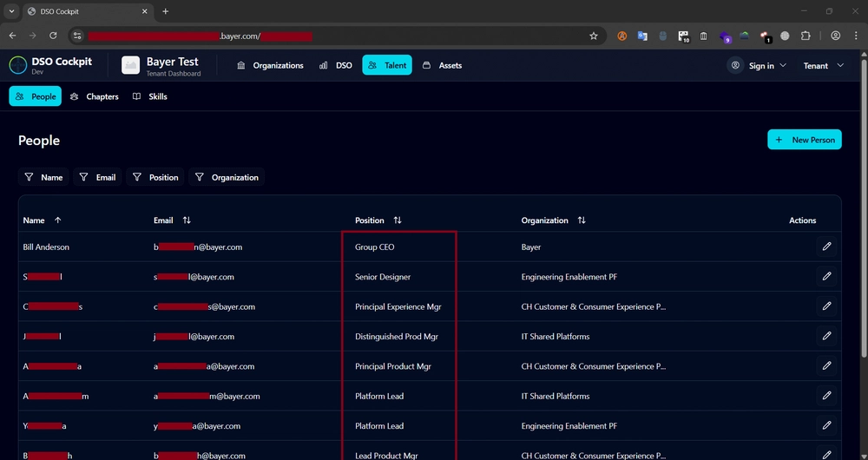Go back in browser history
Screen dimensions: 868x460
(13, 36)
